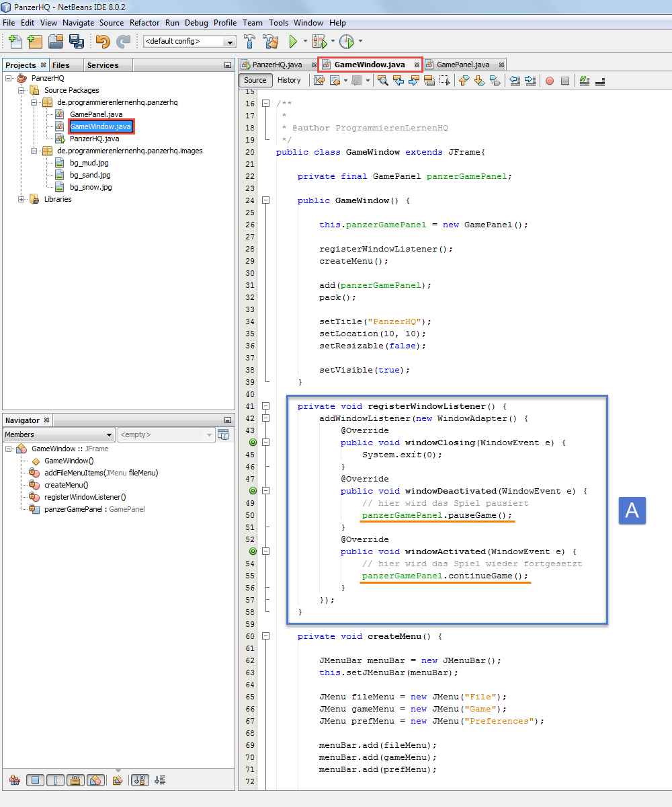672x807 pixels.
Task: Click the Shift Line Left icon
Action: pos(515,81)
